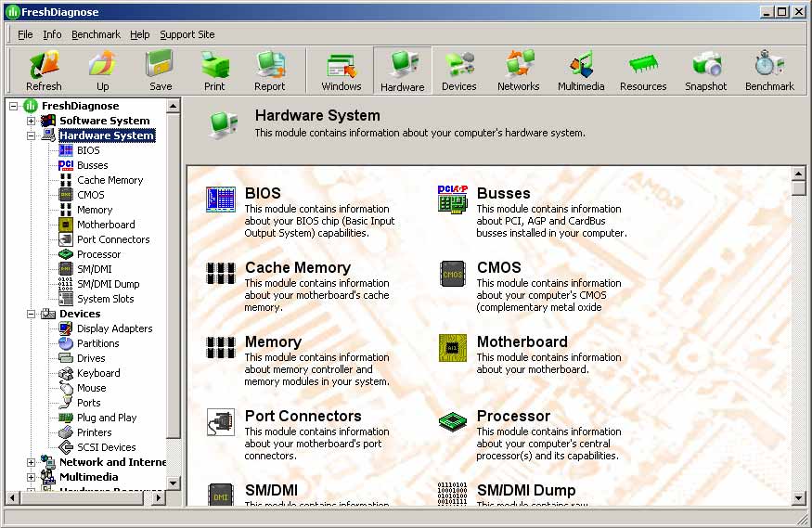Open the BIOS module icon in content pane

pyautogui.click(x=221, y=200)
